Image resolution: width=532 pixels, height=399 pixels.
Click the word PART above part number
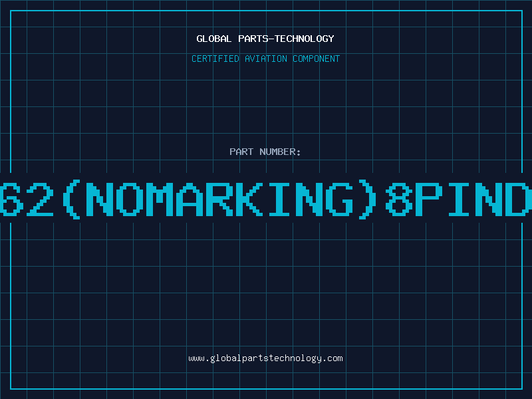[x=241, y=152]
